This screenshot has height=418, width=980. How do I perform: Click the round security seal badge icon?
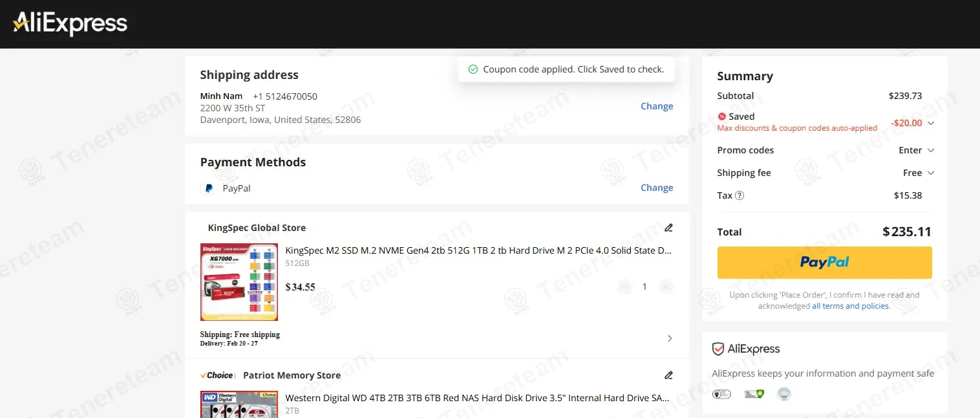[784, 393]
